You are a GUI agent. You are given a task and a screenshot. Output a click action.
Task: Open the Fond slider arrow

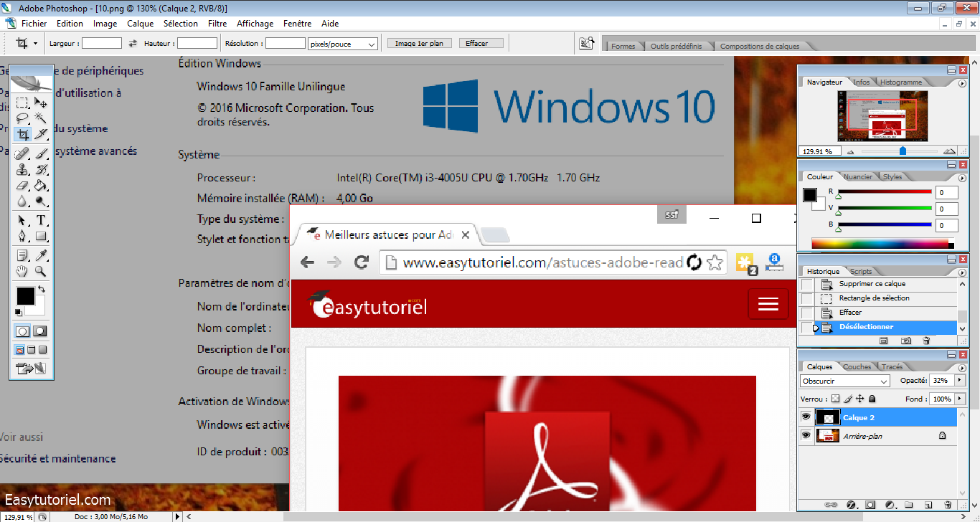coord(960,399)
